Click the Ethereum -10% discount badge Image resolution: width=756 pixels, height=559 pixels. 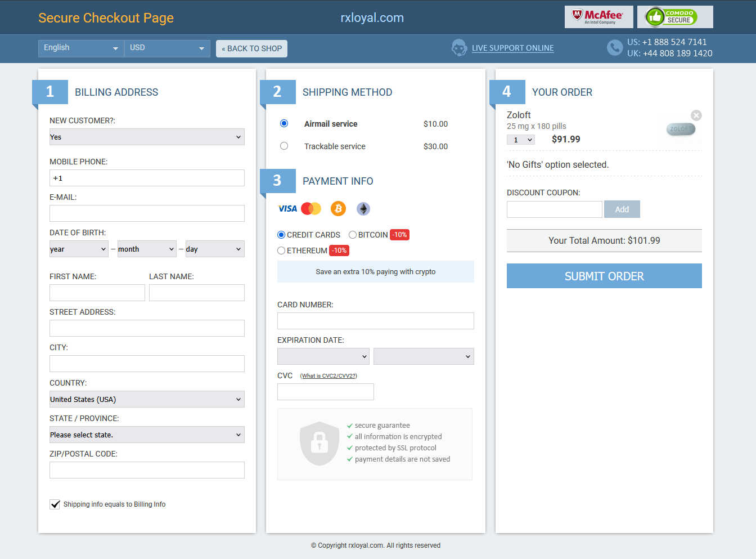click(x=339, y=251)
